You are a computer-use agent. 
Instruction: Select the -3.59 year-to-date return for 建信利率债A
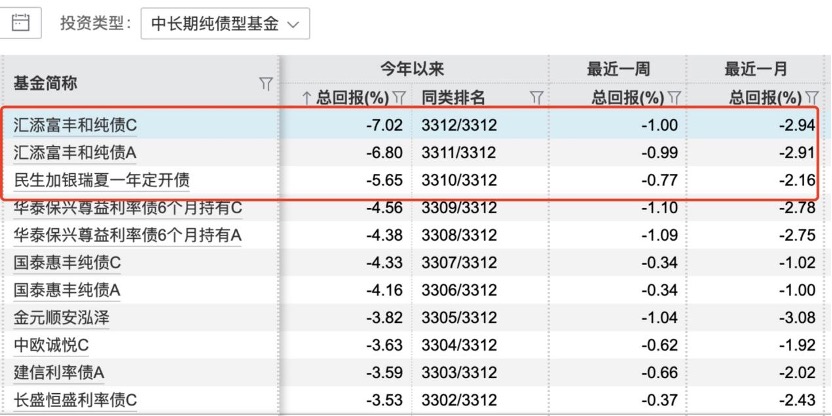pyautogui.click(x=380, y=373)
